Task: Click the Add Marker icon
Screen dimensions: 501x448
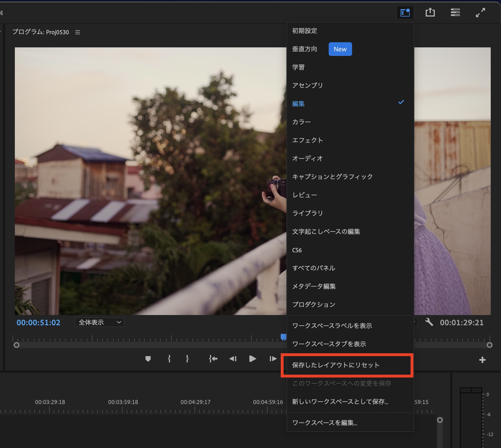Action: tap(148, 359)
